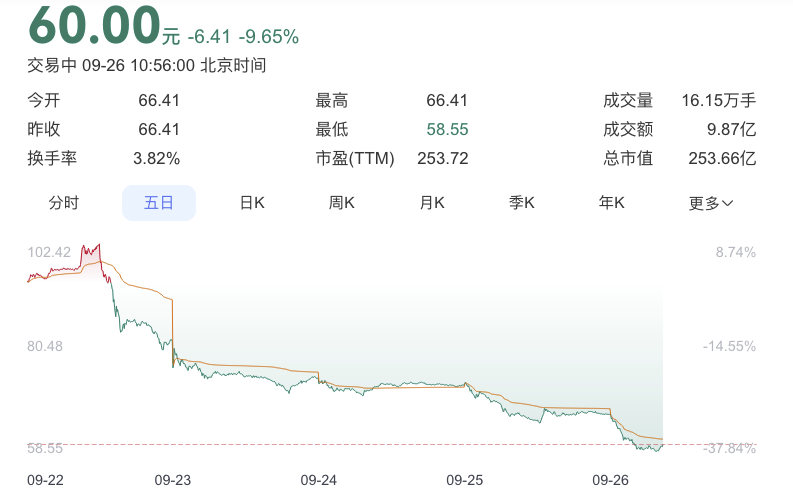Select the 季K quarterly tab

point(522,203)
